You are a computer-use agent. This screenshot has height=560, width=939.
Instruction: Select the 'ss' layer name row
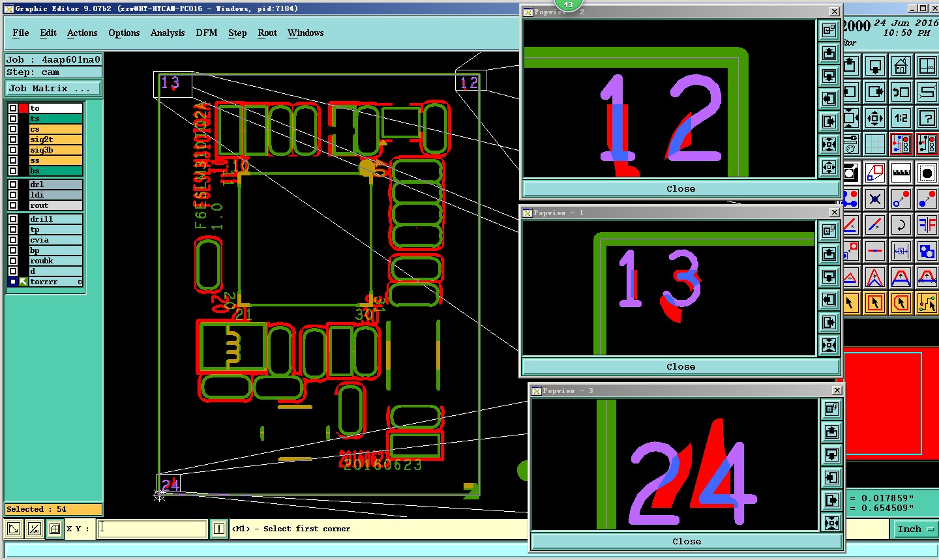click(56, 160)
